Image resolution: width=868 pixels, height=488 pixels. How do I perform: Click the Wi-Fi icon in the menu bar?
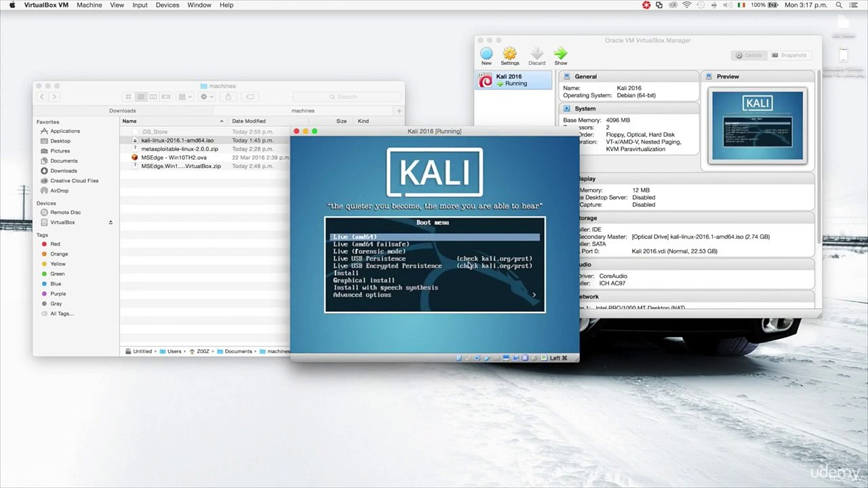click(687, 5)
